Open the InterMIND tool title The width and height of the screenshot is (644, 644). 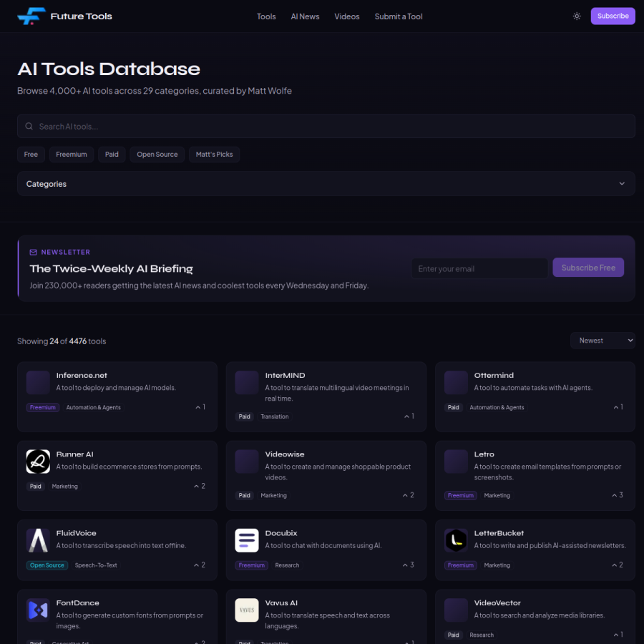[x=285, y=376]
